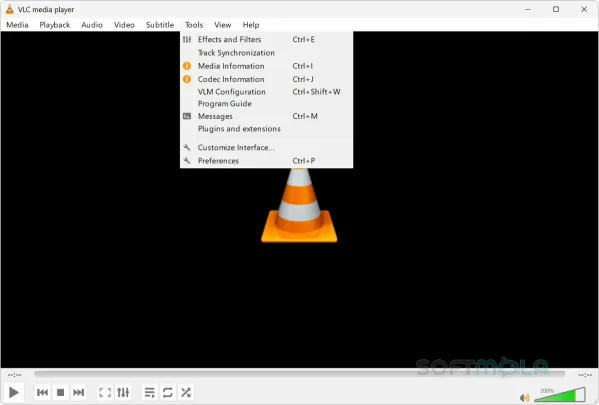Close the VLC media player window

[x=584, y=9]
